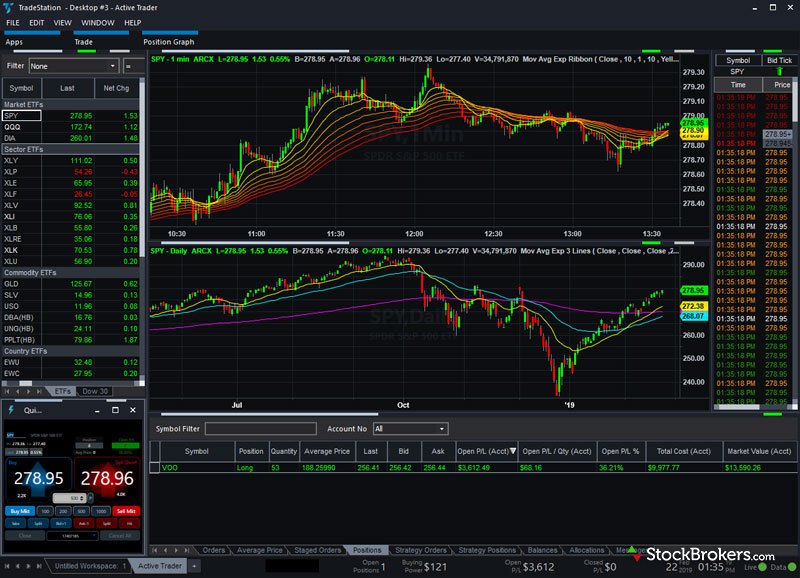Viewport: 800px width, 578px height.
Task: Open the EDIT menu
Action: pos(36,23)
